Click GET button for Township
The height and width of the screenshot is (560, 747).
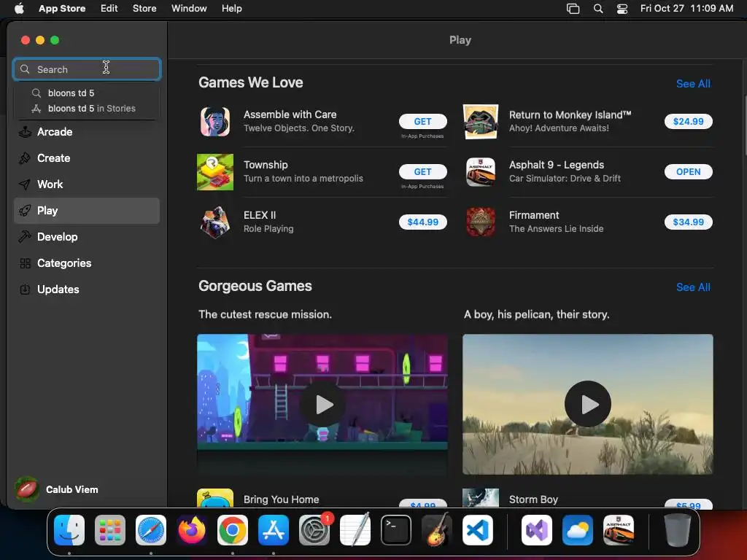tap(422, 172)
